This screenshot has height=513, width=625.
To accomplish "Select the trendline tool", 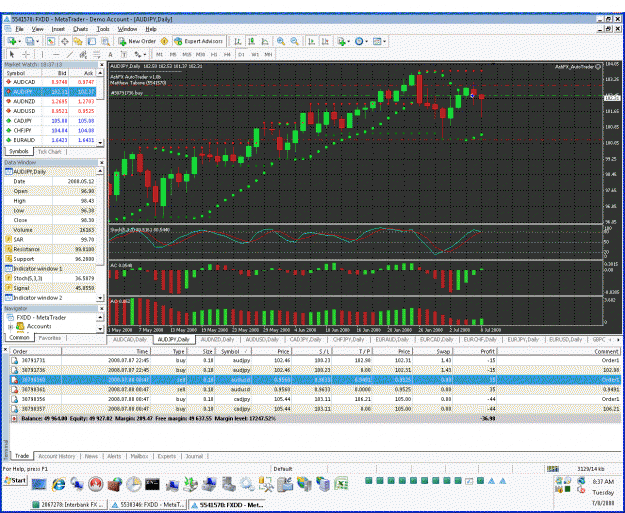I will pos(70,54).
